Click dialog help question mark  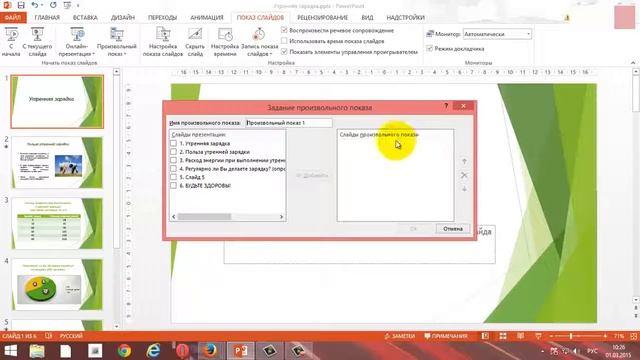coord(446,106)
